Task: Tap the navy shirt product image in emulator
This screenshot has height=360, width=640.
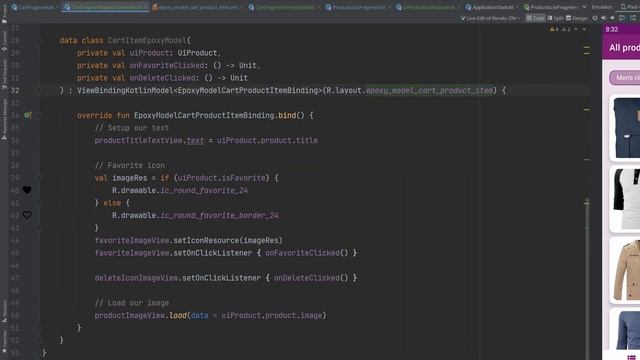Action: point(627,128)
